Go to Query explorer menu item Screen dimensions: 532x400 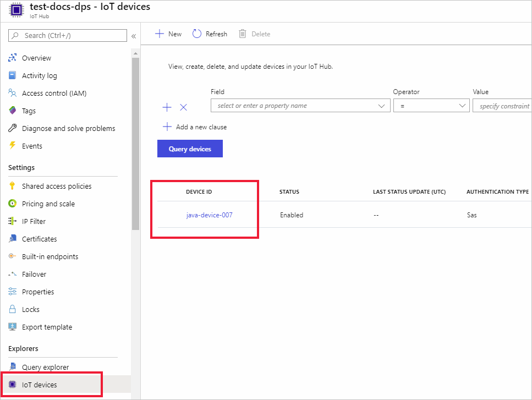coord(45,367)
